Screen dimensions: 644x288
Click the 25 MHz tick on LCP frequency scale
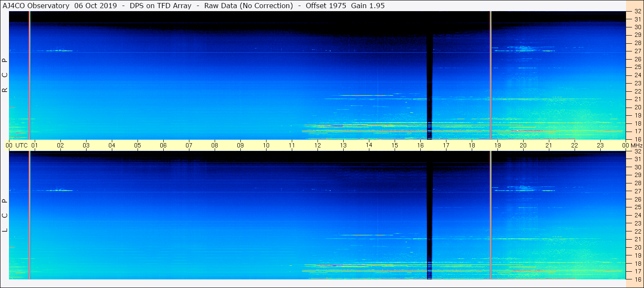pos(637,207)
